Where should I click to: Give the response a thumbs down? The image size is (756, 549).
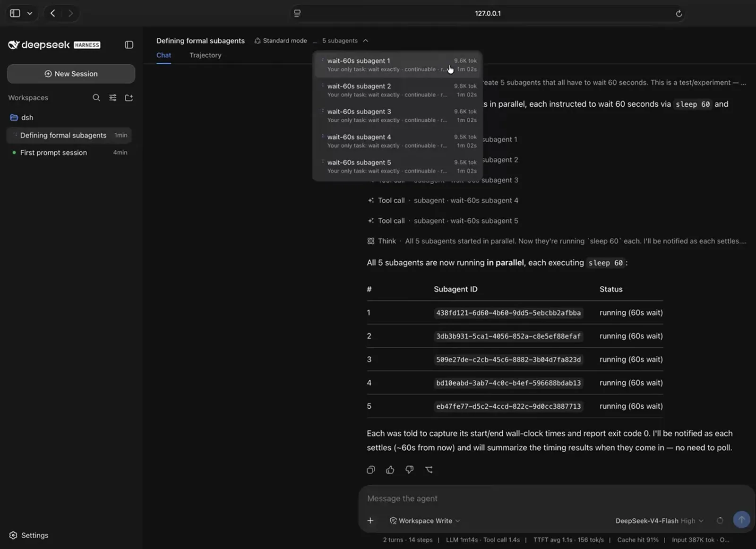pyautogui.click(x=410, y=470)
